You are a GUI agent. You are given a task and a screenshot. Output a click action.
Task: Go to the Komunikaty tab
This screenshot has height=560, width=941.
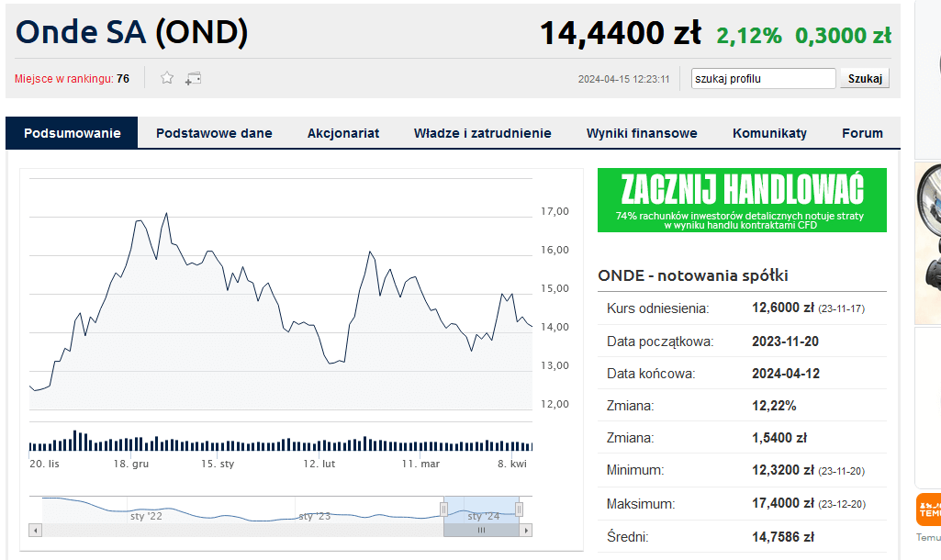coord(769,133)
